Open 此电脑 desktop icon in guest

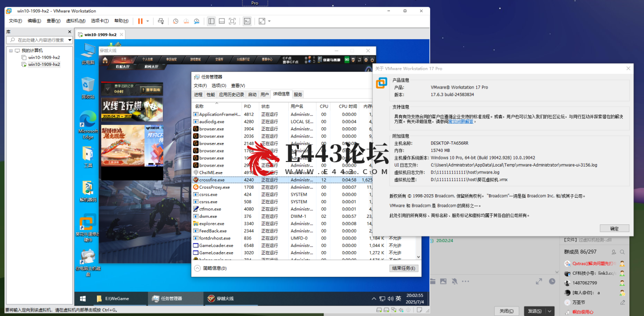point(88,54)
